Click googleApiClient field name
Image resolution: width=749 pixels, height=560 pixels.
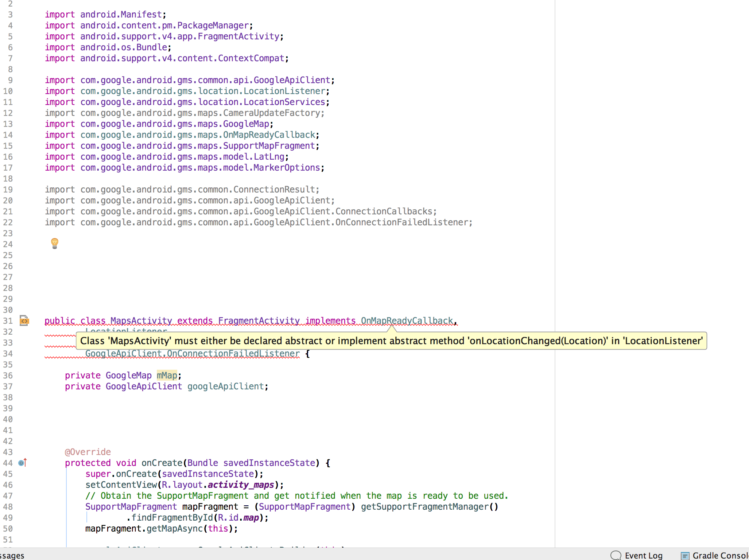(225, 386)
